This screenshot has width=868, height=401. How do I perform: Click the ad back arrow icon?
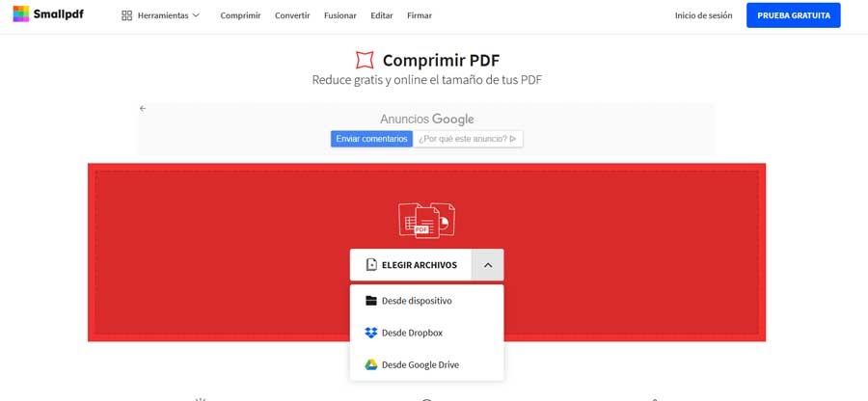point(143,108)
